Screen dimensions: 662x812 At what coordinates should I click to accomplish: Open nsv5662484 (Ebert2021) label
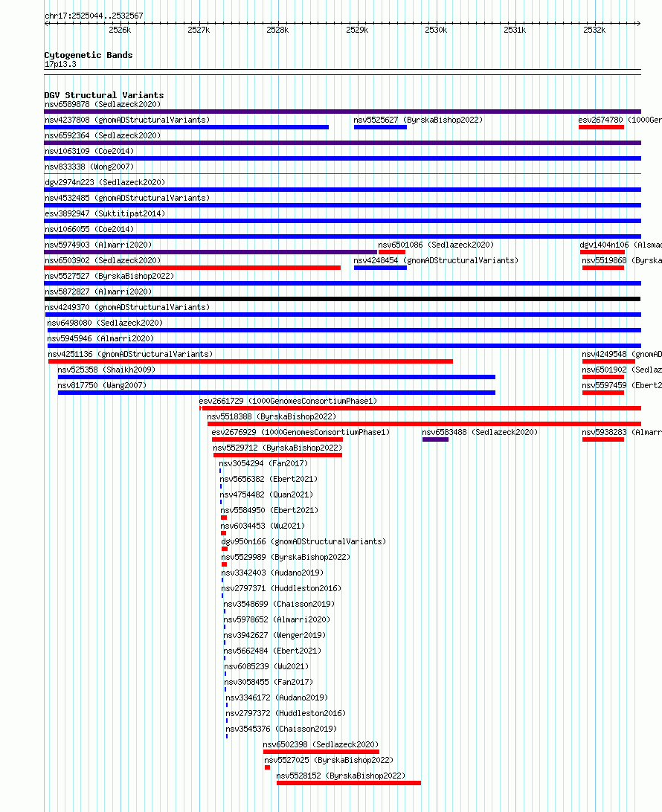pyautogui.click(x=272, y=651)
